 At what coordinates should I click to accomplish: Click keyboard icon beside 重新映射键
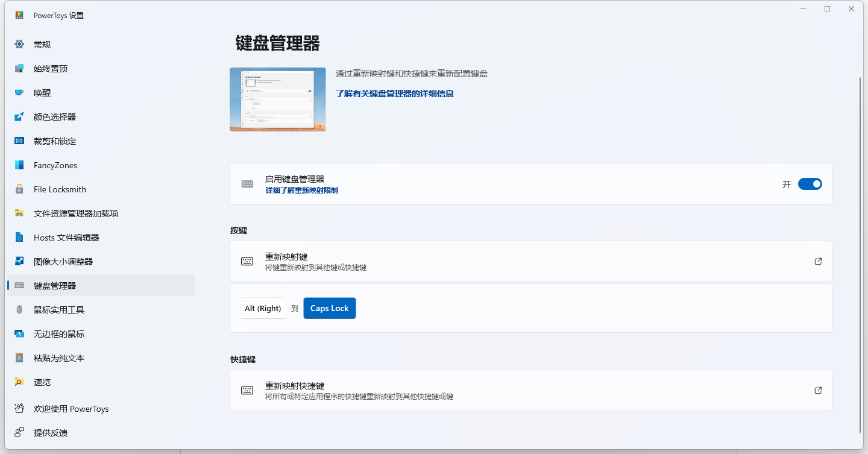pos(247,261)
